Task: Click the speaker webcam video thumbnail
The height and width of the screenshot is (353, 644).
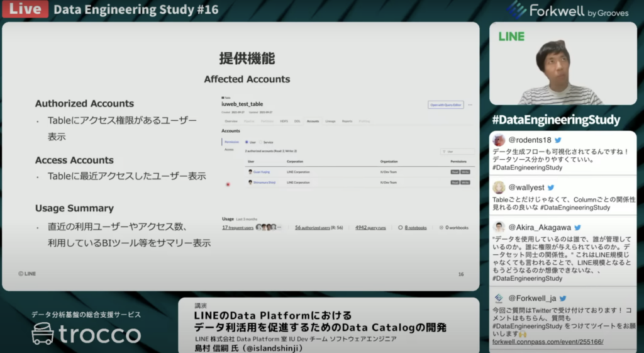Action: [x=563, y=64]
